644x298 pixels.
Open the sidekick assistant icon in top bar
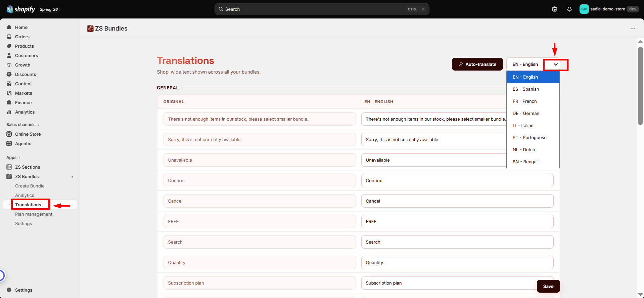[x=555, y=9]
